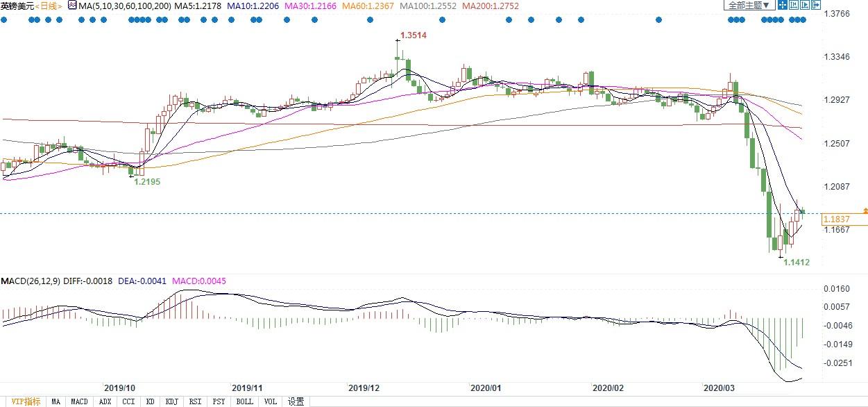Click the export/exit arrow icon
Image resolution: width=868 pixels, height=407 pixels.
point(816,5)
